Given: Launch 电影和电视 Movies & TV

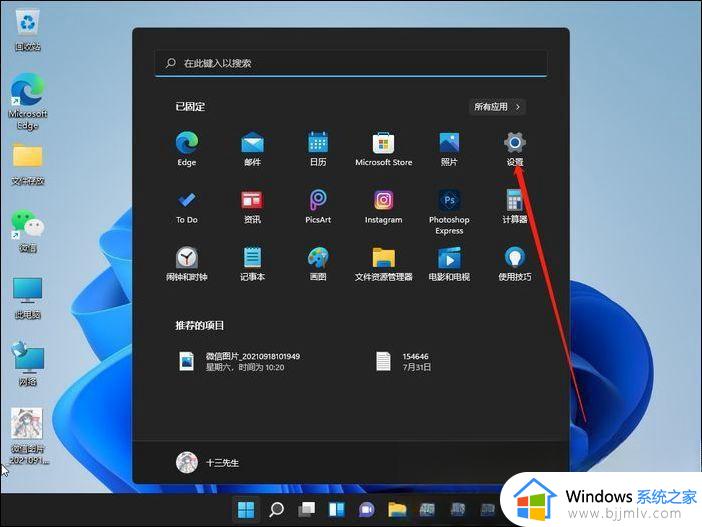Looking at the screenshot, I should [449, 264].
